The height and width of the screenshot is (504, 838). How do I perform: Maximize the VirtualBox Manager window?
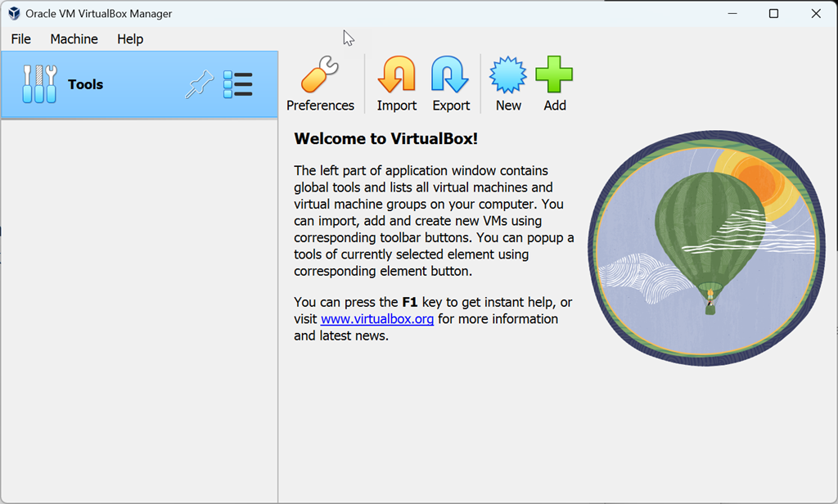(773, 14)
